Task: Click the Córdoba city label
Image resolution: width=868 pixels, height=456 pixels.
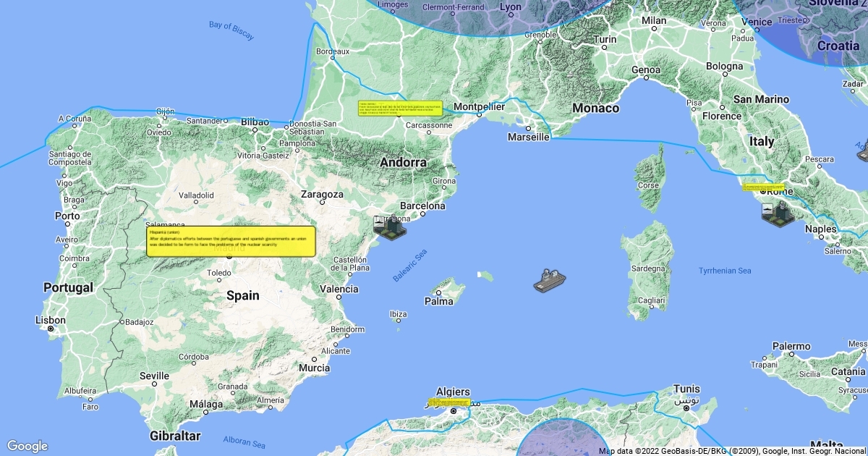Action: click(194, 356)
